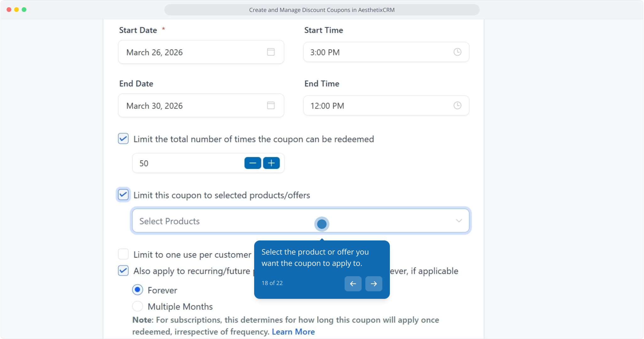
Task: Click the End Time clock icon
Action: click(457, 105)
